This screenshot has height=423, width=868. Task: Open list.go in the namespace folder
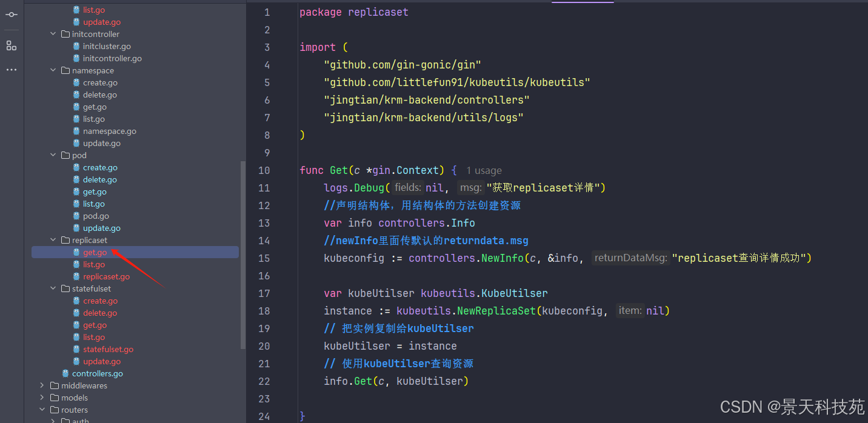[94, 119]
